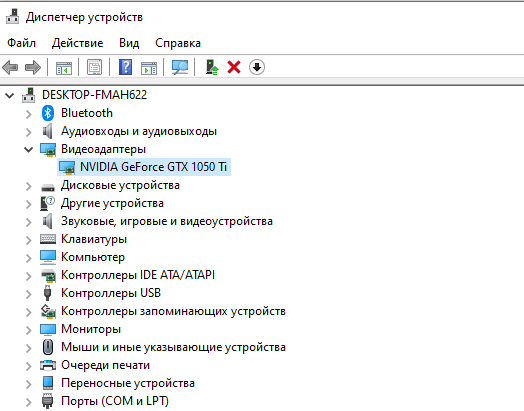Click the device icon beside Переносные устройства
This screenshot has width=524, height=411.
[48, 383]
